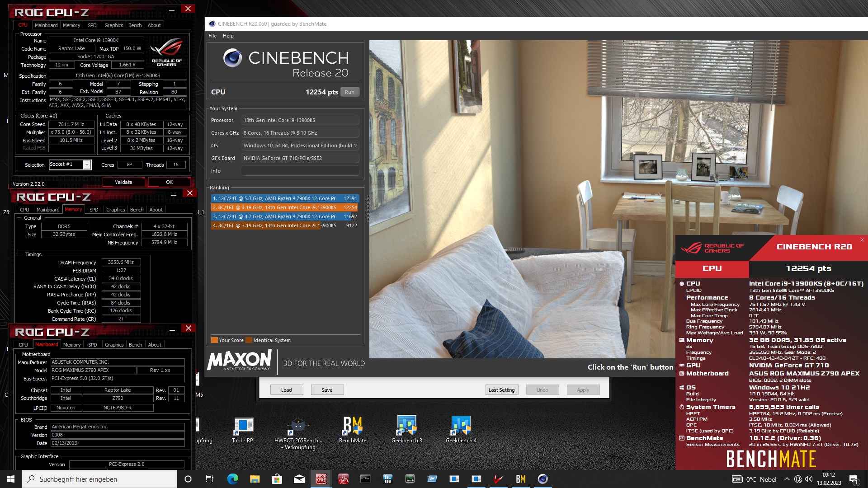This screenshot has width=868, height=488.
Task: Select ranking row 1 Ryzen 9 7900X 12391
Action: (x=285, y=198)
